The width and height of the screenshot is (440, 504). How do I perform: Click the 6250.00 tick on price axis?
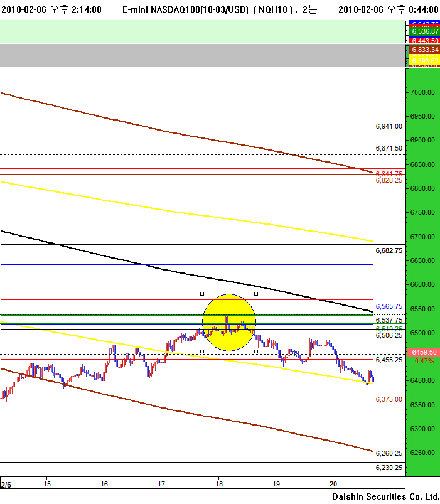tap(422, 453)
